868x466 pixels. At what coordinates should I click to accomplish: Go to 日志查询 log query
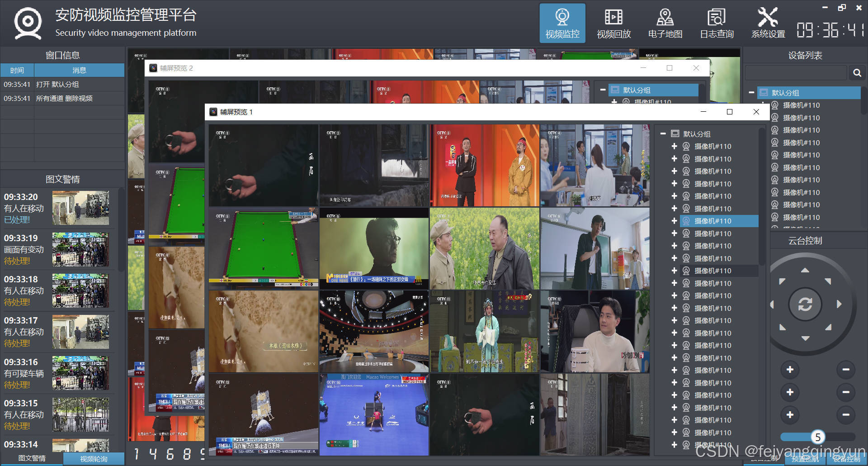click(717, 23)
